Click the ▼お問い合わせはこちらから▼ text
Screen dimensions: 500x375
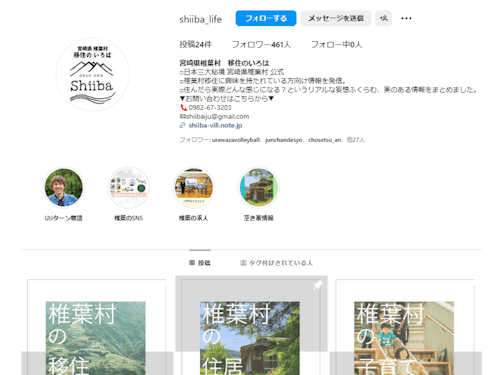[227, 98]
